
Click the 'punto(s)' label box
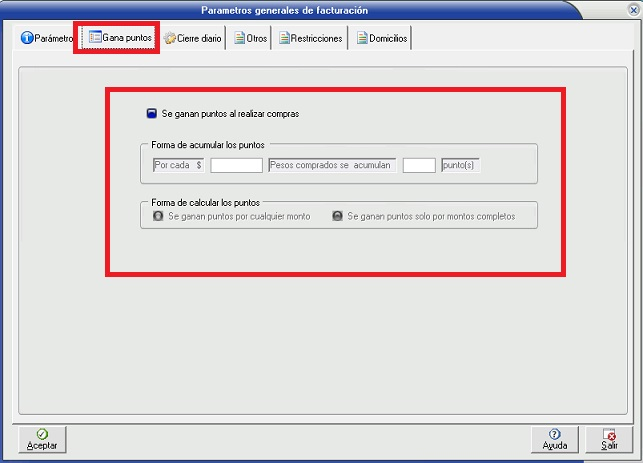[460, 165]
